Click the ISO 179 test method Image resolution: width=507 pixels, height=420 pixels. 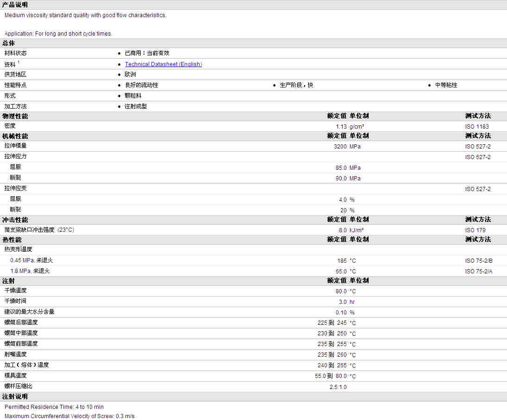click(x=475, y=230)
